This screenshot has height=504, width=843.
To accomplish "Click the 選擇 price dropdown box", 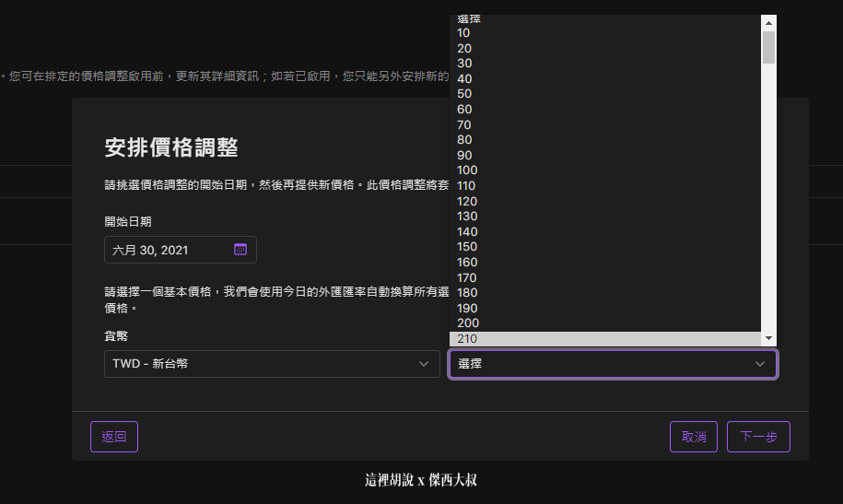I will (613, 364).
